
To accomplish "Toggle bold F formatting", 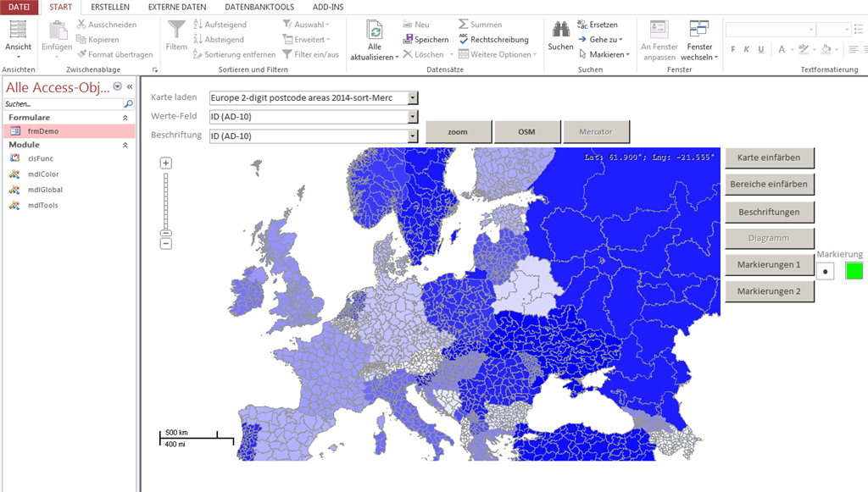I will [x=733, y=49].
